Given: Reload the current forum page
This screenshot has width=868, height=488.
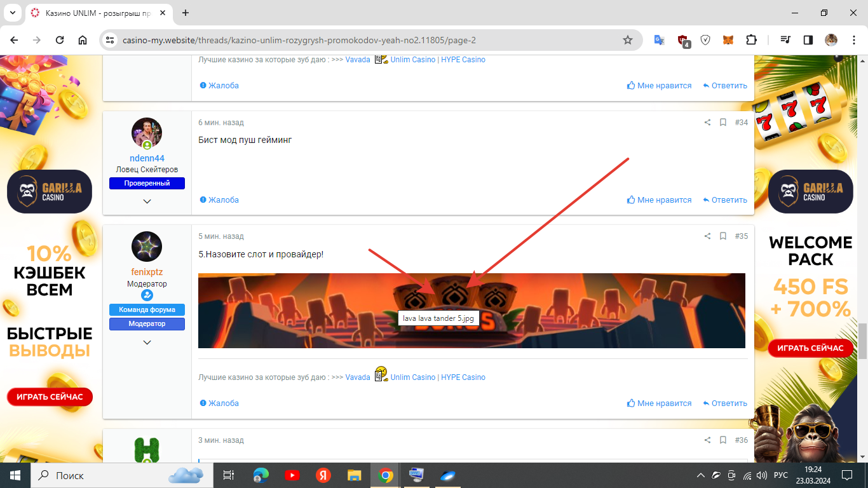Looking at the screenshot, I should [x=60, y=40].
